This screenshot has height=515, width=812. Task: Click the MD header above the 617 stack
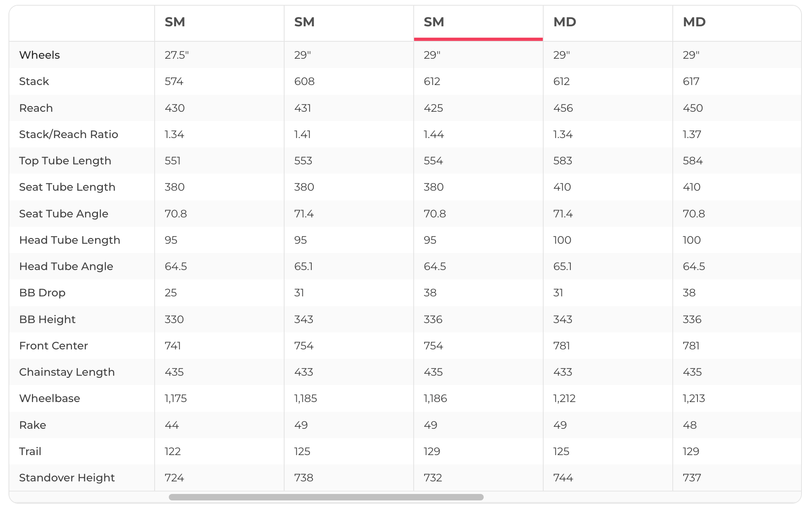(x=694, y=22)
